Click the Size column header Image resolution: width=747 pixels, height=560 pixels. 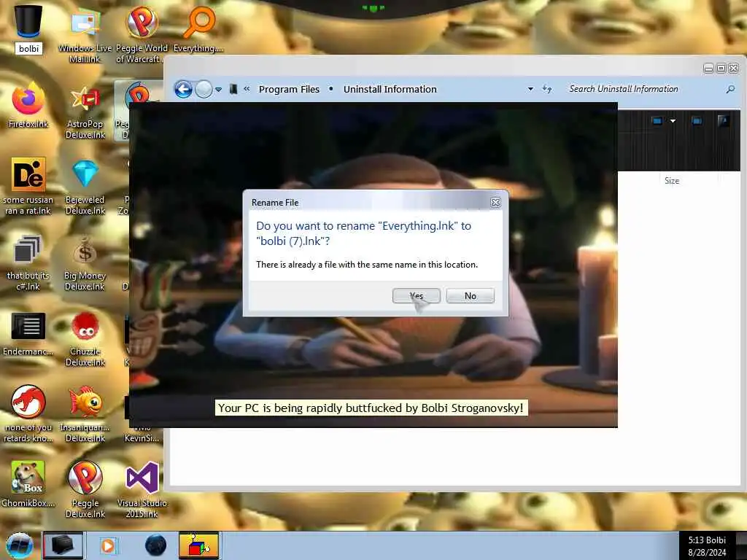(x=672, y=181)
